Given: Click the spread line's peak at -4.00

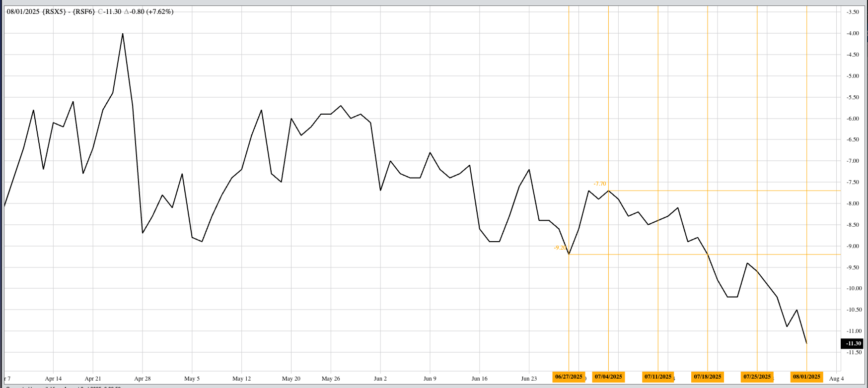Looking at the screenshot, I should click(x=123, y=34).
